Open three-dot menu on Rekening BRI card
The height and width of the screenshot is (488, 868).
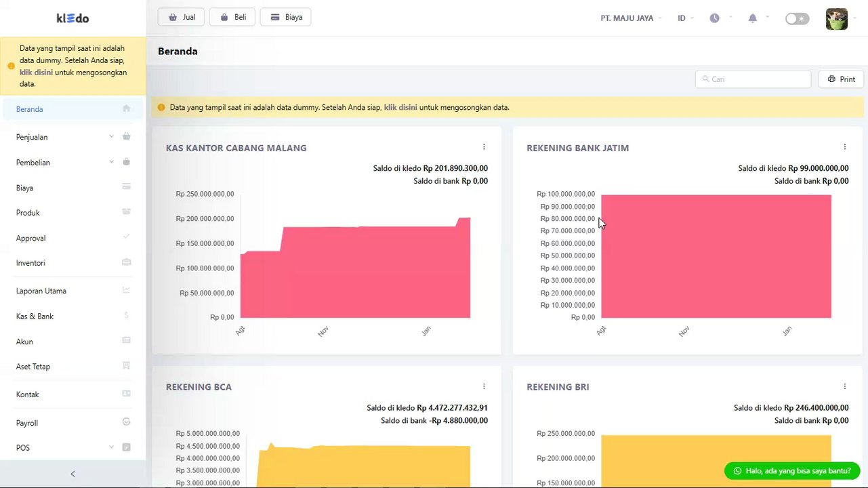(844, 386)
